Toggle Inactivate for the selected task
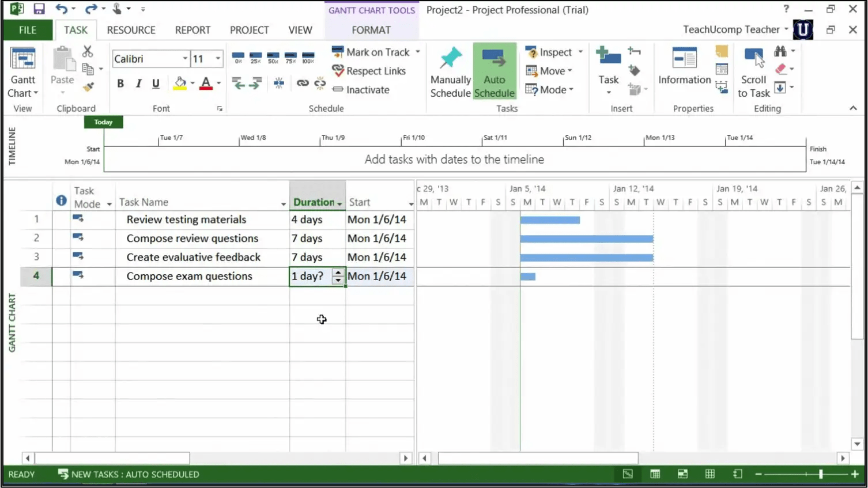 point(361,90)
